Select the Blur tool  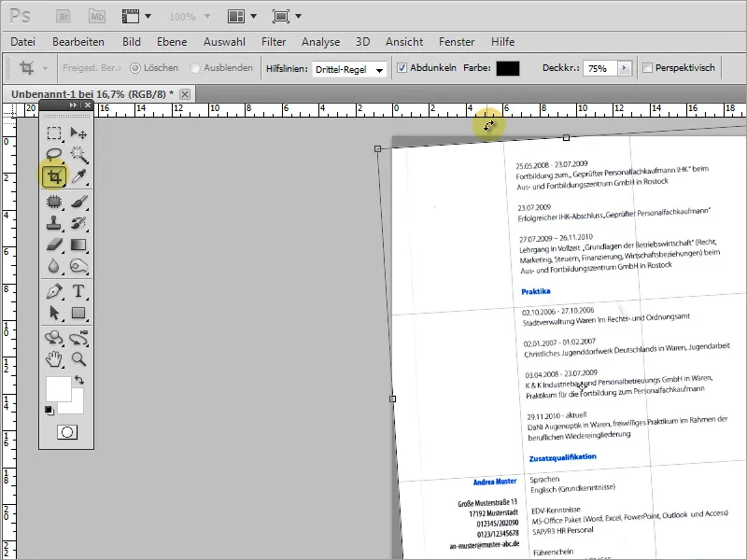pos(54,266)
